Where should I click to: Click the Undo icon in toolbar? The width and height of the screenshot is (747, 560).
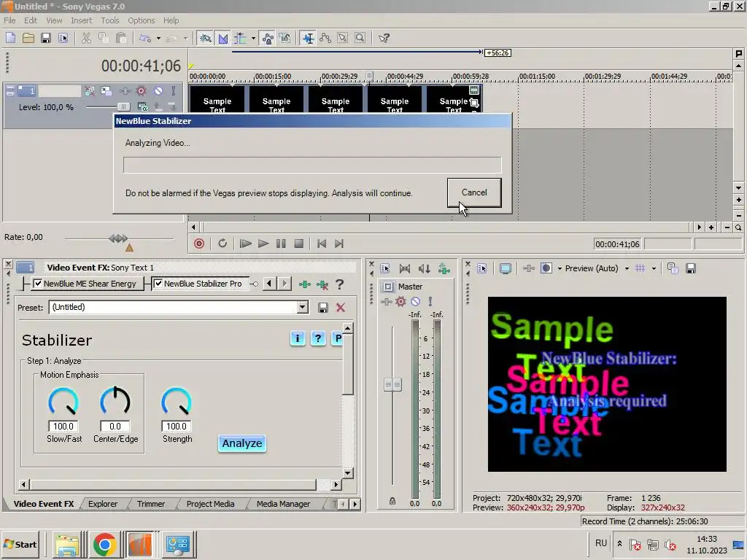145,38
